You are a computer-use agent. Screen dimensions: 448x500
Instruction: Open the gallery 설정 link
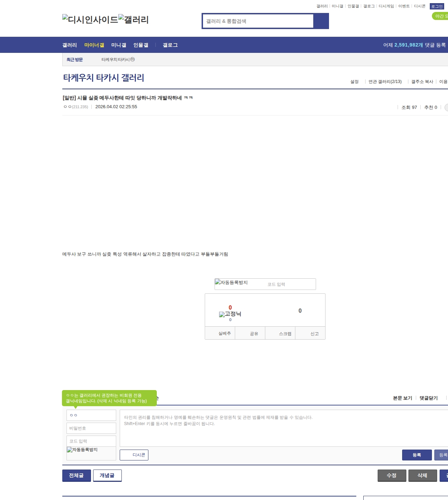pos(355,82)
